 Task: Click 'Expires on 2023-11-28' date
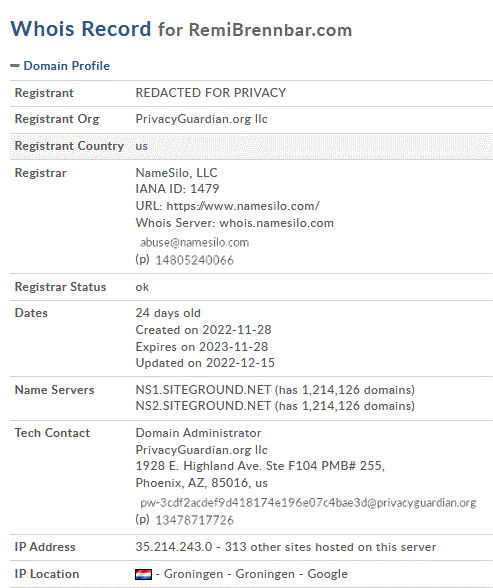coord(202,346)
